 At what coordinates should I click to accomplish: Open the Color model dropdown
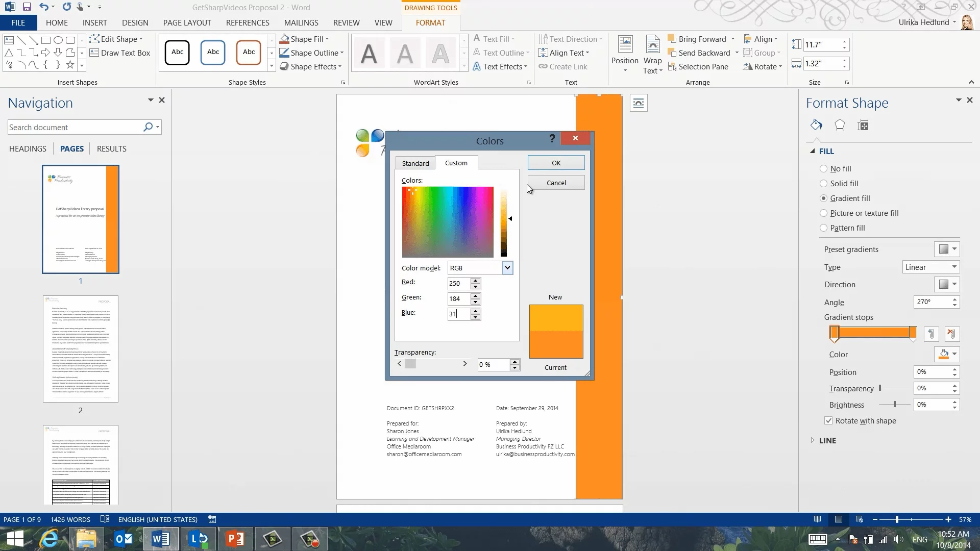[x=507, y=268]
